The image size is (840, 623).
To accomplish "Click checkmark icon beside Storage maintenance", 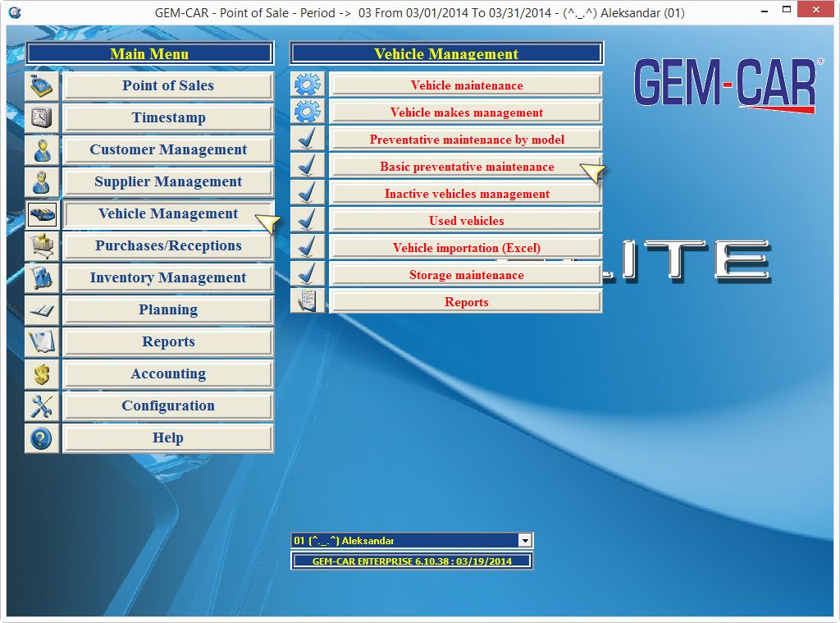I will (x=308, y=274).
